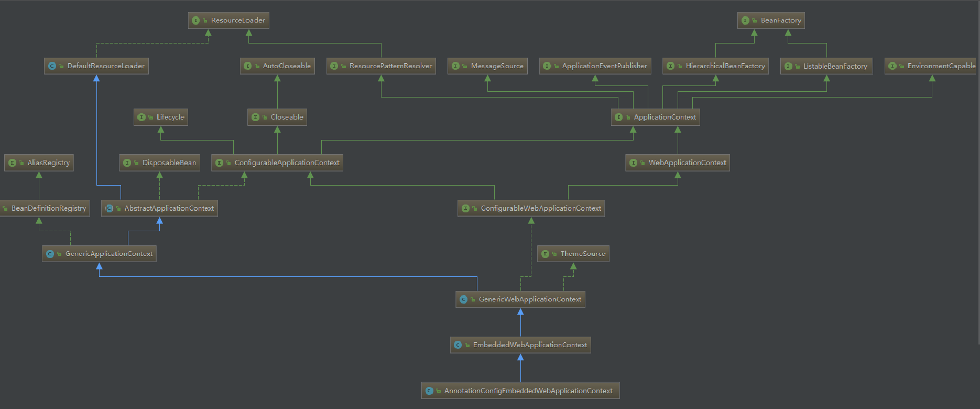Image resolution: width=980 pixels, height=409 pixels.
Task: Click the class icon of EmbeddedWebApplicationContext
Action: click(458, 345)
